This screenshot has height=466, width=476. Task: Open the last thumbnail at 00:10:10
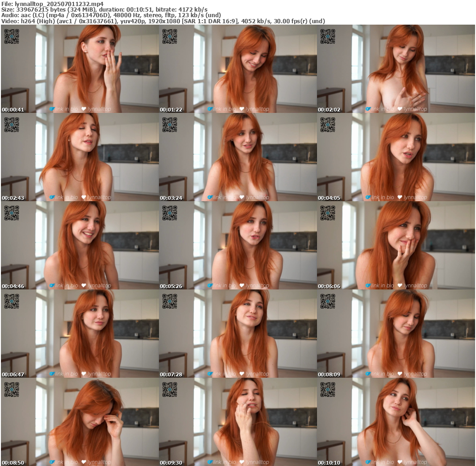396,422
